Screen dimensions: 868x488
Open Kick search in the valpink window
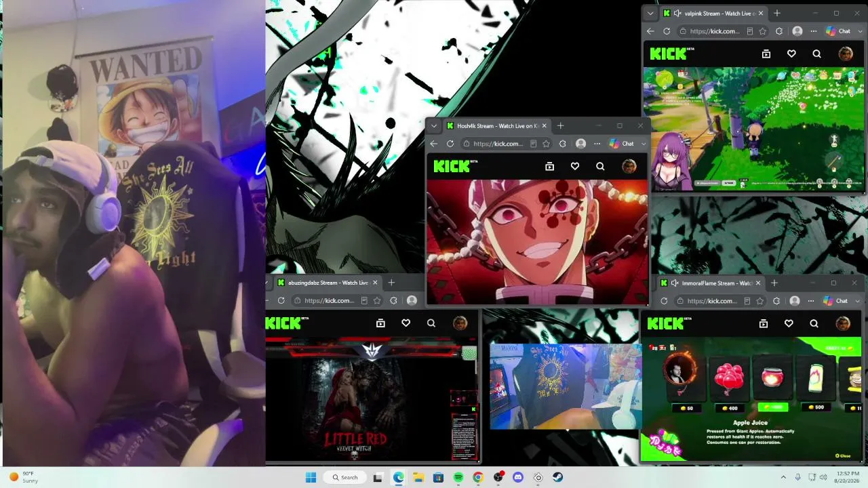point(816,54)
